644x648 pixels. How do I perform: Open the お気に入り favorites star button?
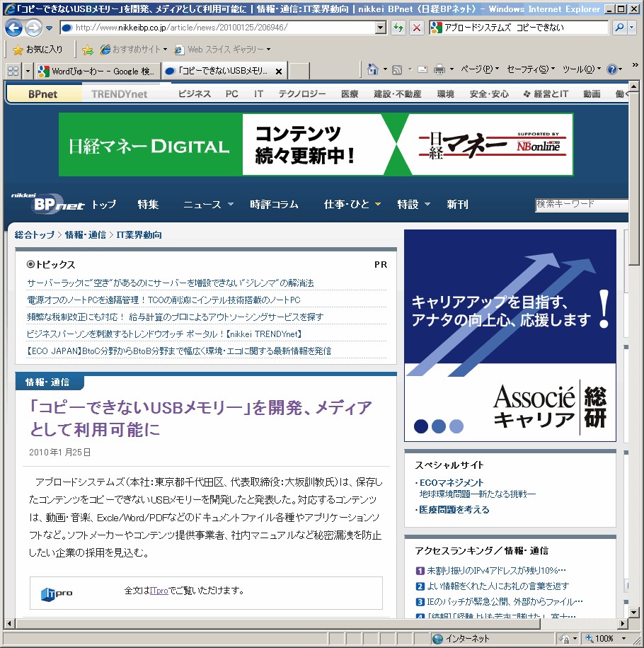tap(38, 49)
